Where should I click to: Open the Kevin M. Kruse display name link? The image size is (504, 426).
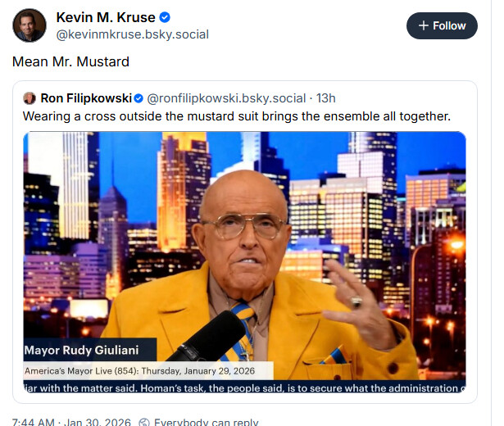[106, 17]
